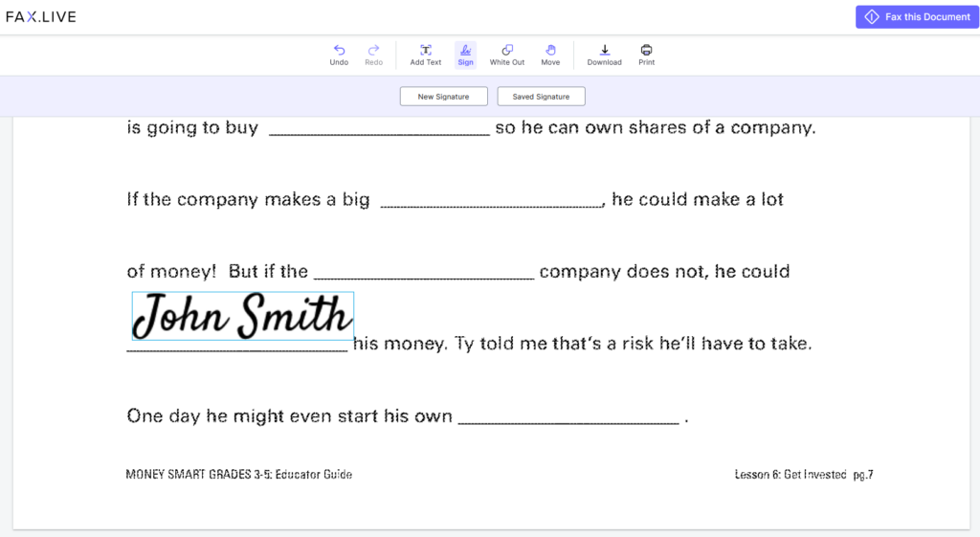Print the document
The width and height of the screenshot is (980, 537).
646,55
